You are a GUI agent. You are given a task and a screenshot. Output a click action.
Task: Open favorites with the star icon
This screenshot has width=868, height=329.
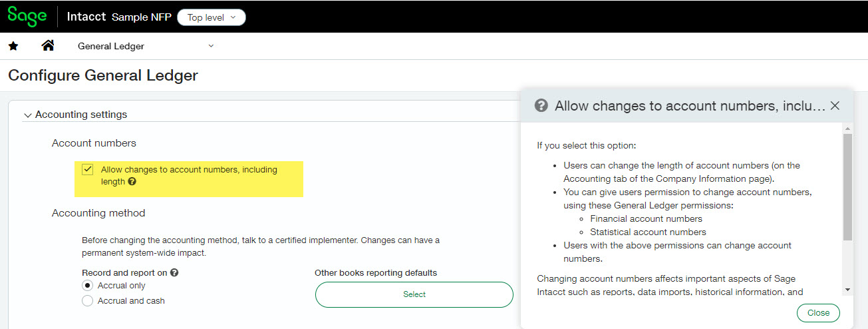click(x=13, y=46)
